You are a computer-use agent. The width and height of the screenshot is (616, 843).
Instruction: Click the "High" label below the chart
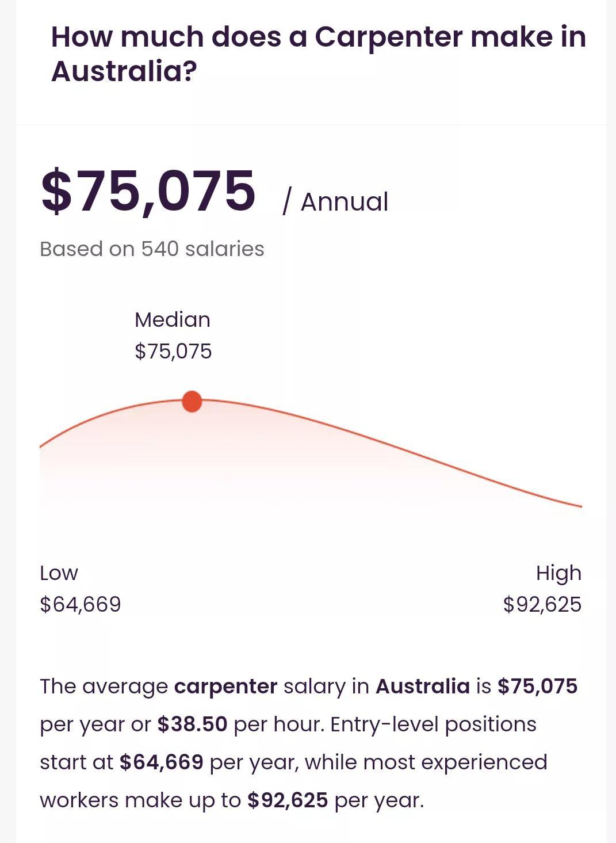tap(558, 573)
